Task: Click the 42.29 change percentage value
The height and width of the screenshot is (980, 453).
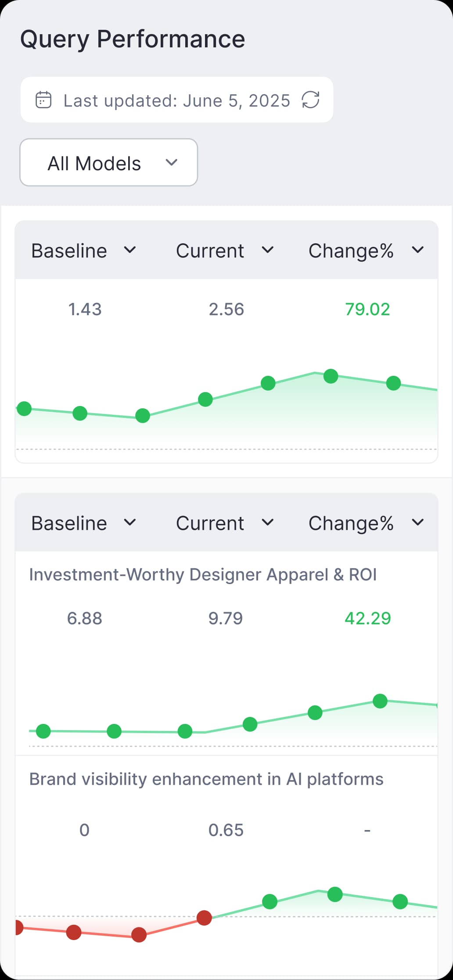Action: [367, 618]
